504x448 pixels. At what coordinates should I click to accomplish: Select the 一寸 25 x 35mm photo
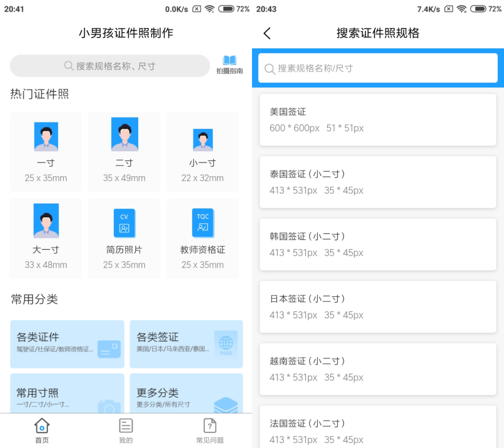(46, 151)
